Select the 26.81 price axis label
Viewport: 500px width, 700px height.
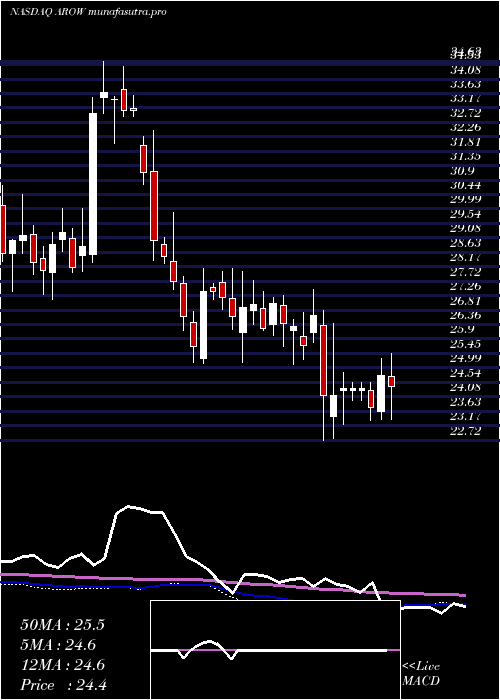(465, 300)
